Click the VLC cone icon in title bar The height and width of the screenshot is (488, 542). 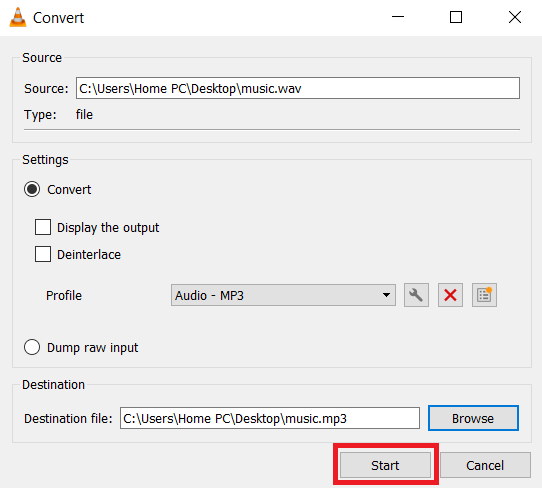click(18, 17)
